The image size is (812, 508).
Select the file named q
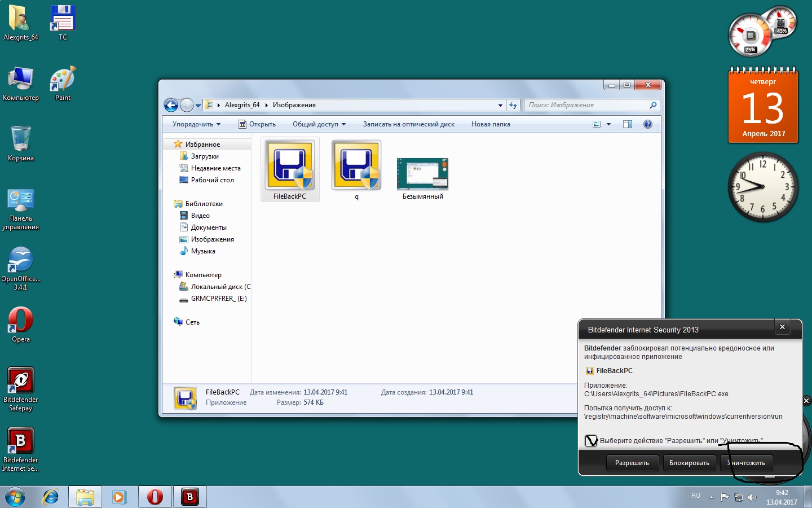(356, 169)
